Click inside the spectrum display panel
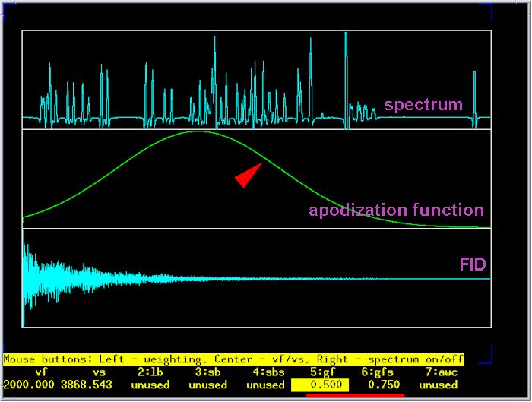Screen dimensions: 532x402 pos(257,80)
